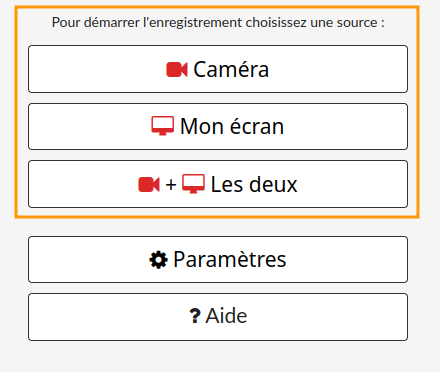Click the gear icon next to Paramètres
This screenshot has height=372, width=440.
click(x=159, y=260)
